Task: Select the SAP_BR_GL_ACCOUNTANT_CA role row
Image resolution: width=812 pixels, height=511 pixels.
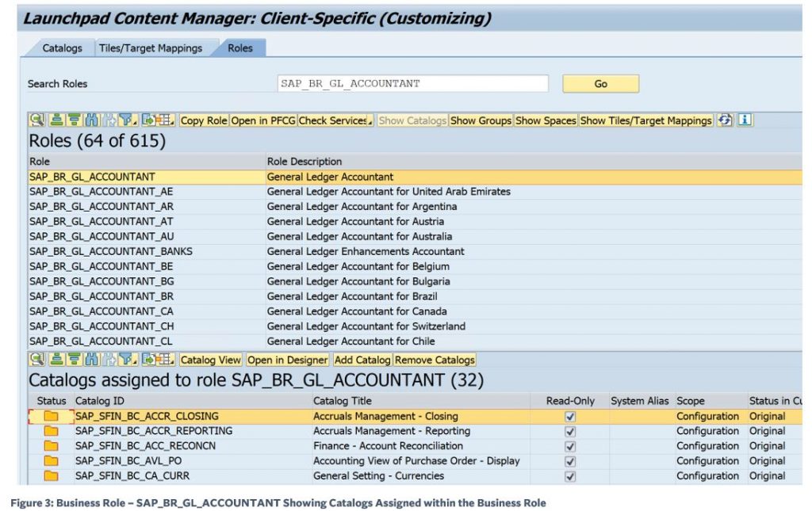Action: pyautogui.click(x=414, y=312)
